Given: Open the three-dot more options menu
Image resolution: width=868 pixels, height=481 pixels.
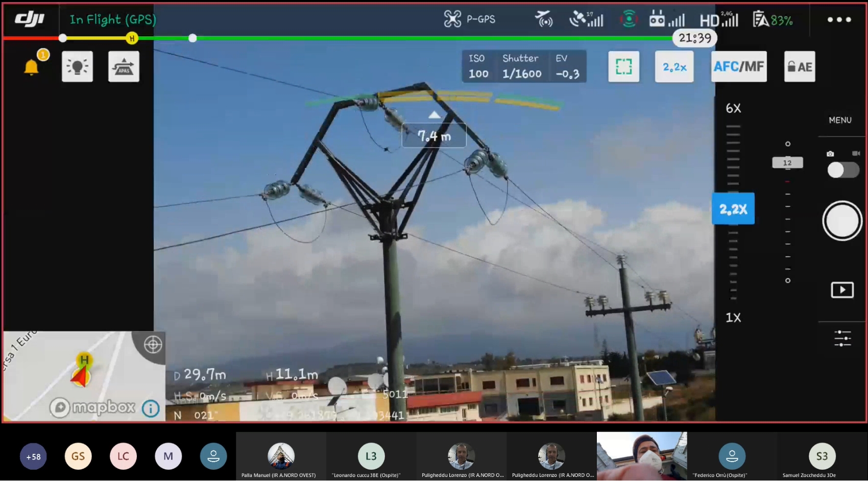Looking at the screenshot, I should [x=839, y=19].
